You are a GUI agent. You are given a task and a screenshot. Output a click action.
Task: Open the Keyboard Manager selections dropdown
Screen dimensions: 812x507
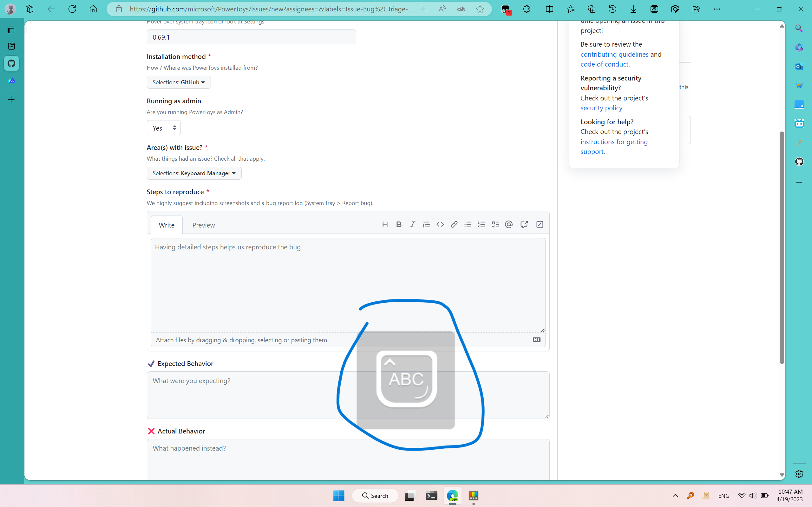coord(193,173)
